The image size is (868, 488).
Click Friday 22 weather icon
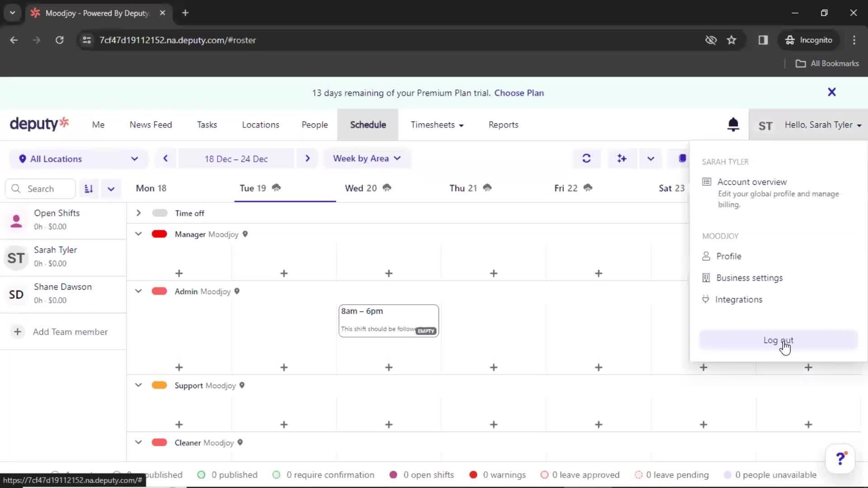tap(588, 188)
